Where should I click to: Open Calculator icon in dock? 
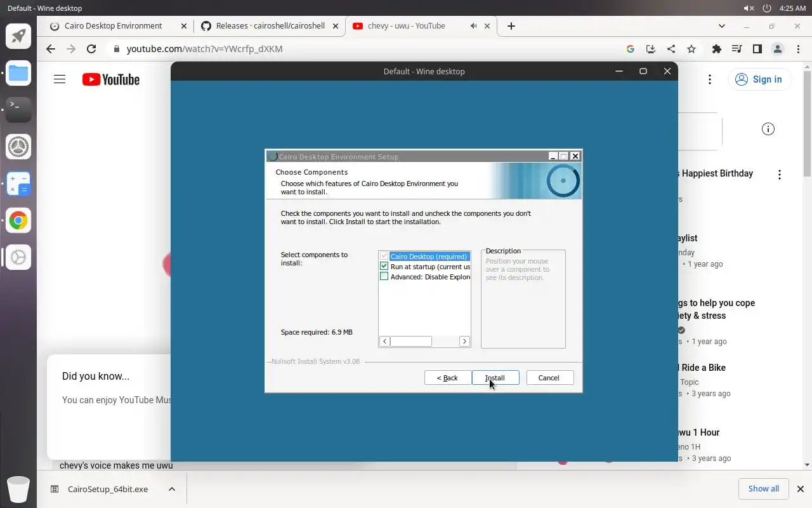pyautogui.click(x=18, y=184)
